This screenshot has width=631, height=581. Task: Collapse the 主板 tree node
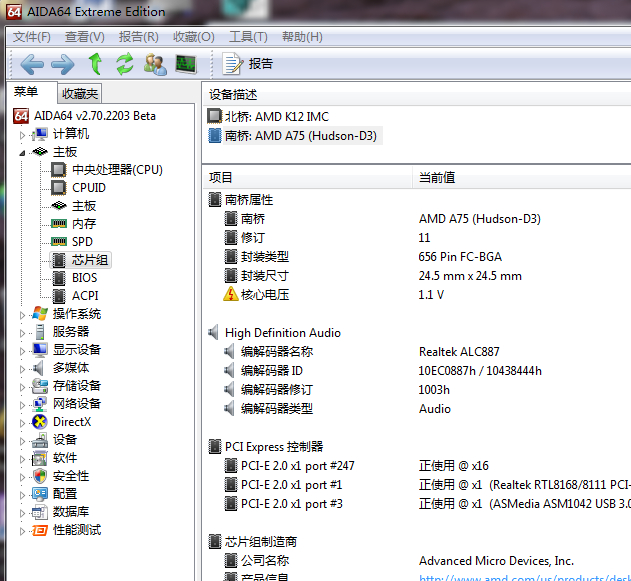click(22, 153)
